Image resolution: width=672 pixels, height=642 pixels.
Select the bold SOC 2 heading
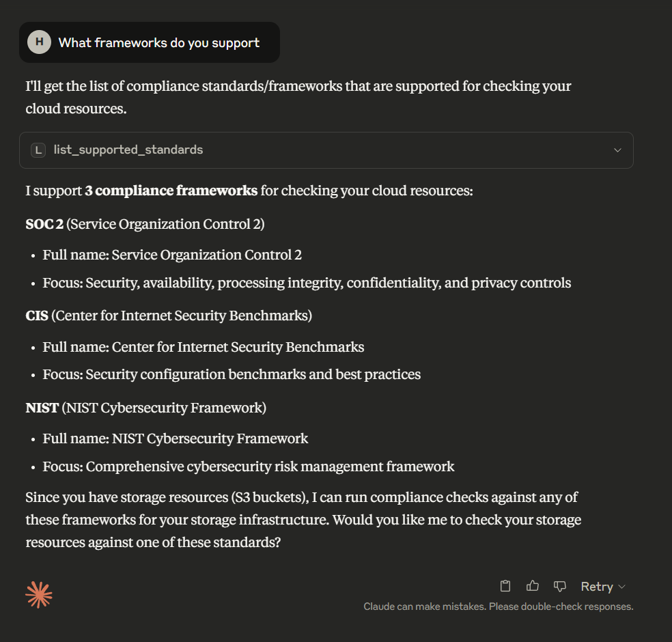click(44, 224)
